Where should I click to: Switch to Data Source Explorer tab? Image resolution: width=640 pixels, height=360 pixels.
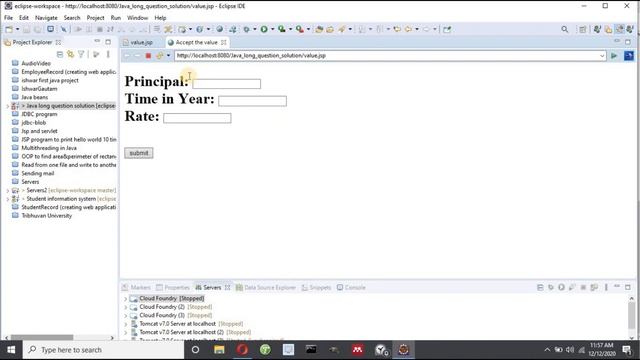point(266,287)
